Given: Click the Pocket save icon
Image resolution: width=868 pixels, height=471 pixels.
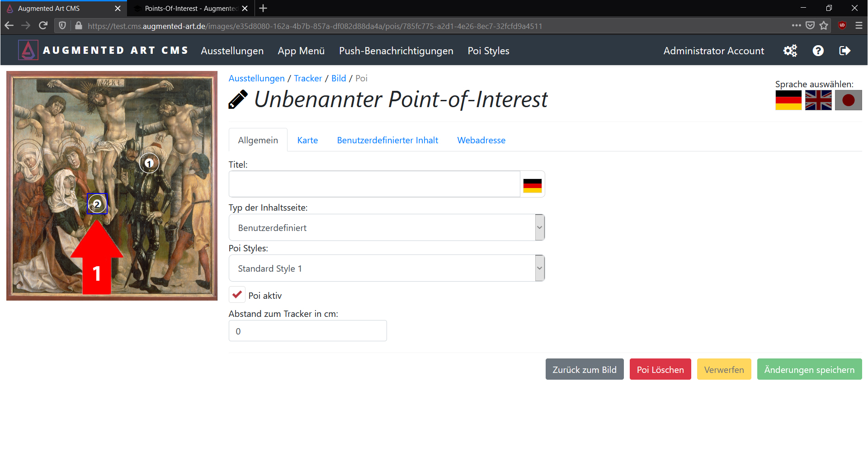Looking at the screenshot, I should (x=810, y=26).
